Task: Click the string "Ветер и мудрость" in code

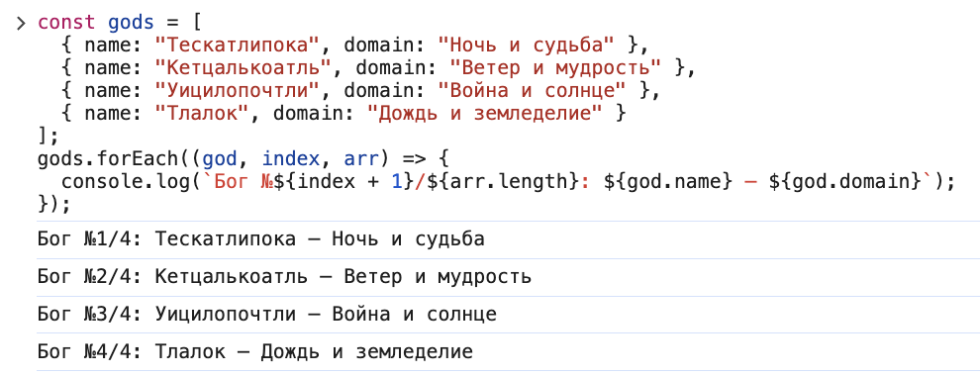Action: (555, 68)
